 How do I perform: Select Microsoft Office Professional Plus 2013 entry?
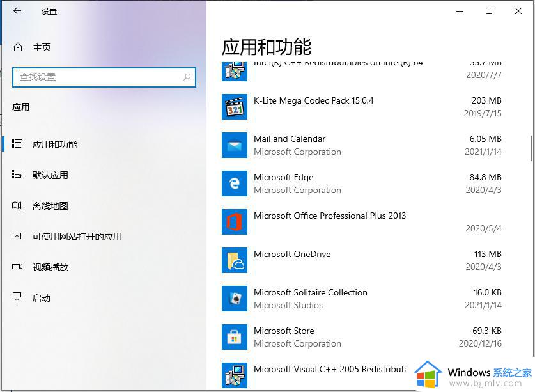tap(330, 216)
